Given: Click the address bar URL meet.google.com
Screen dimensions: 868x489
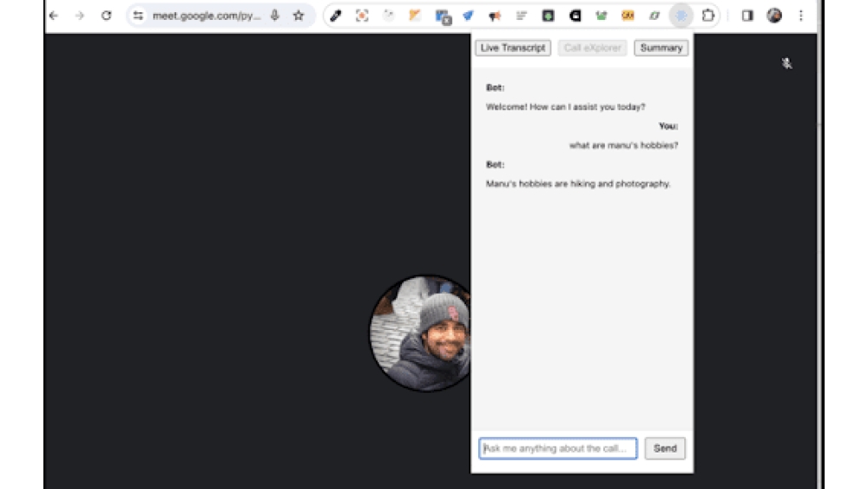Looking at the screenshot, I should tap(207, 16).
